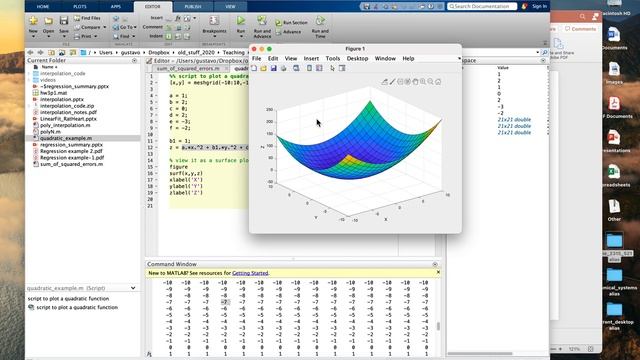Click the Breakpoints icon
640x360 pixels.
click(x=214, y=21)
